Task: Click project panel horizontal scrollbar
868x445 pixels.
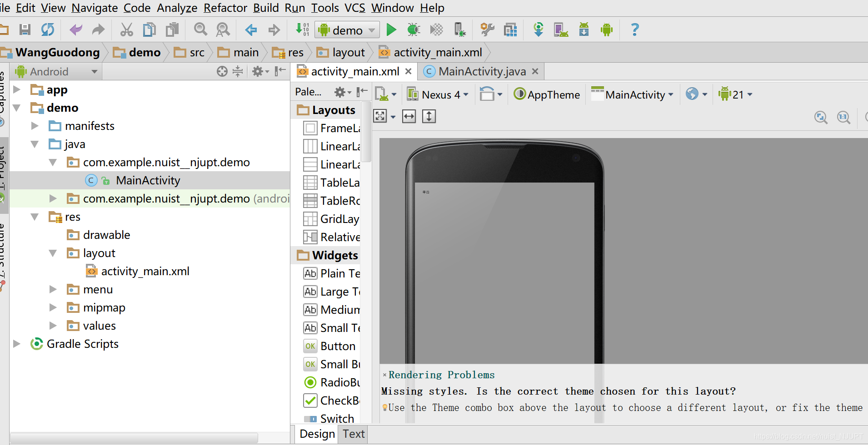Action: pos(134,438)
